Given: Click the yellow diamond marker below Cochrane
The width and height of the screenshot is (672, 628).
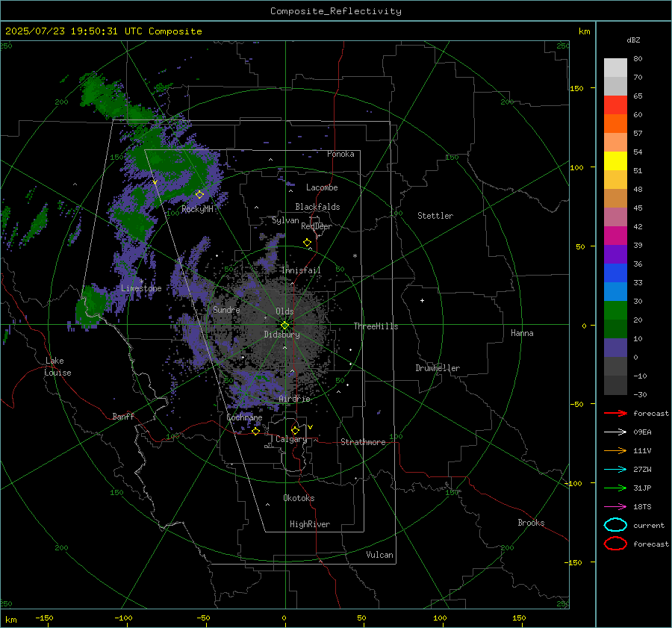Looking at the screenshot, I should [256, 431].
